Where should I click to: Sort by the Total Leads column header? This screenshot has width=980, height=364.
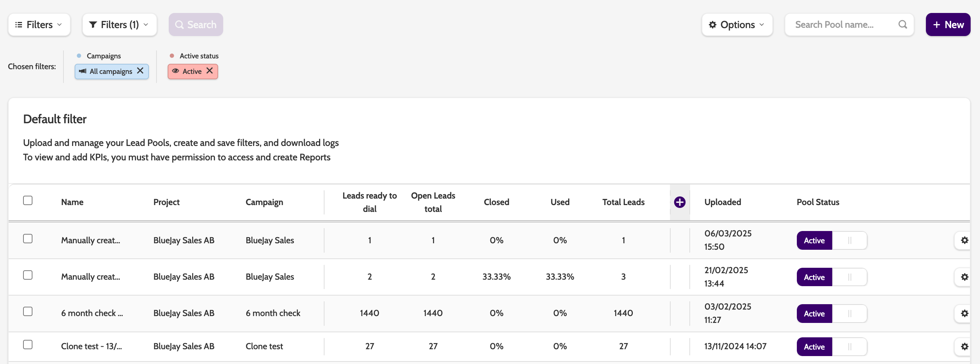coord(623,202)
